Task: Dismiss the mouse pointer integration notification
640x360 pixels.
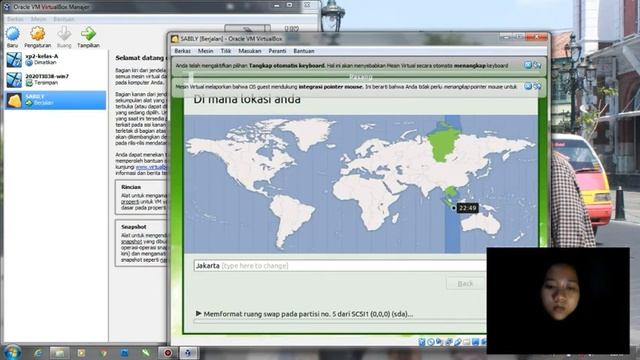Action: point(528,86)
